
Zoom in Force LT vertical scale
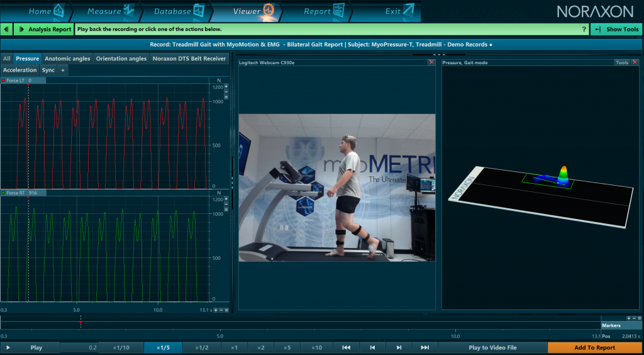point(226,87)
